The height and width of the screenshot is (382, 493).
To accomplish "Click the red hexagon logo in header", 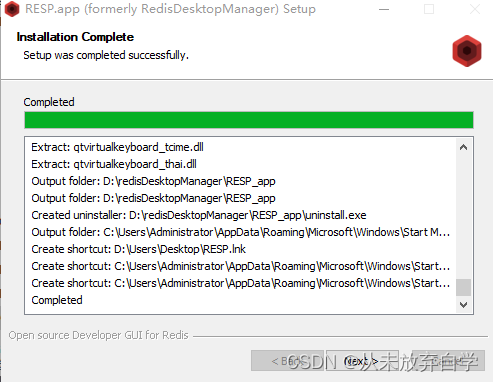I will coord(467,51).
